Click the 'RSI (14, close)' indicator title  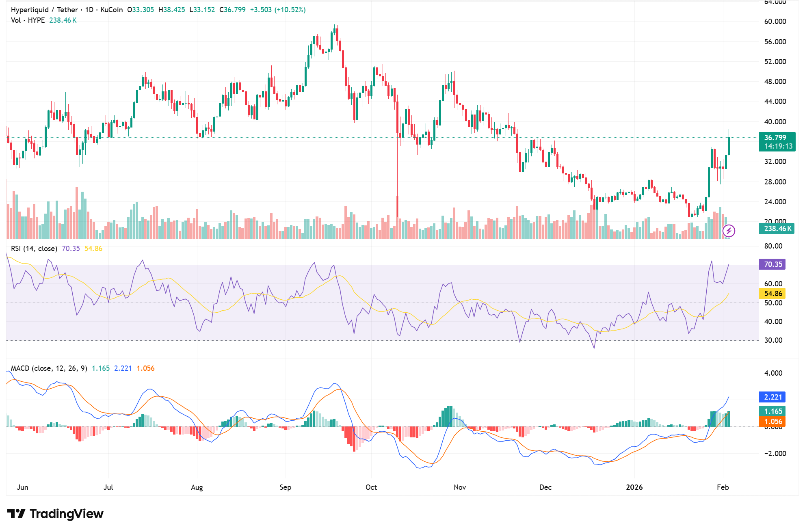point(34,248)
